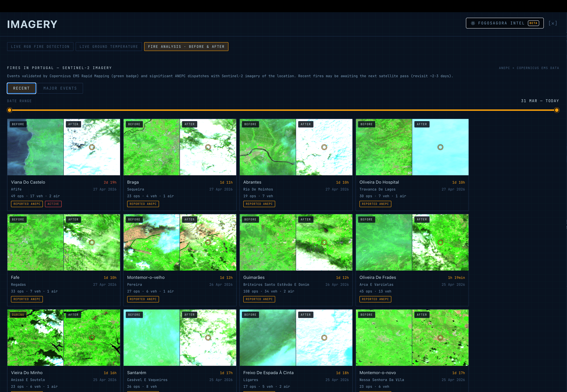The width and height of the screenshot is (567, 392).
Task: Click the date range end handle
Action: coord(557,110)
